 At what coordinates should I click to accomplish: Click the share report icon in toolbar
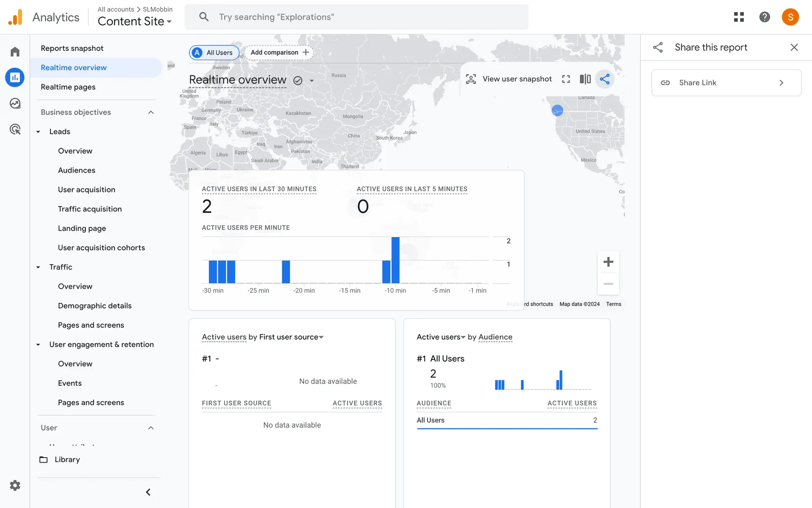pyautogui.click(x=604, y=79)
